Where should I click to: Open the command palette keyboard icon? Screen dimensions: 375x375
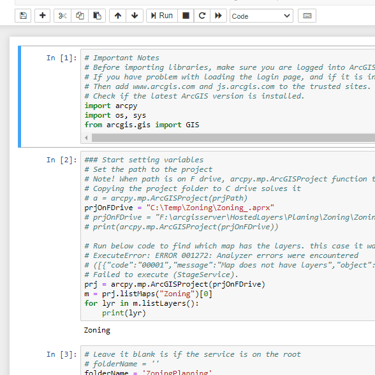[x=307, y=16]
